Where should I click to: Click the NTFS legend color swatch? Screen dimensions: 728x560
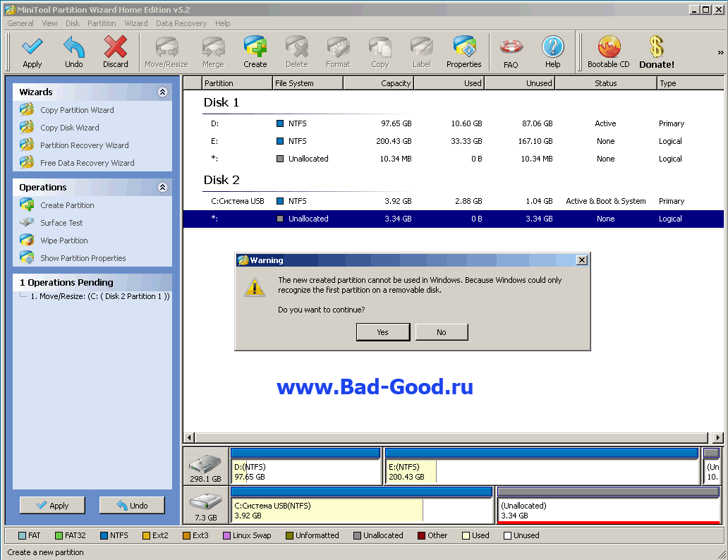click(104, 535)
